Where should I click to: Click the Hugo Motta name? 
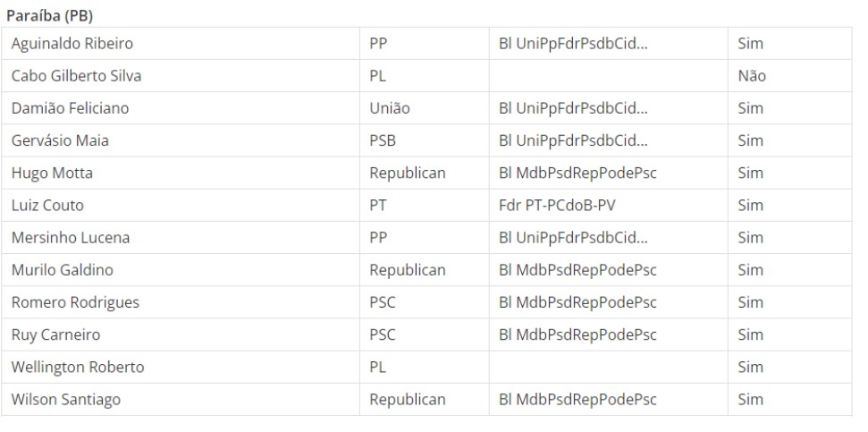point(52,173)
